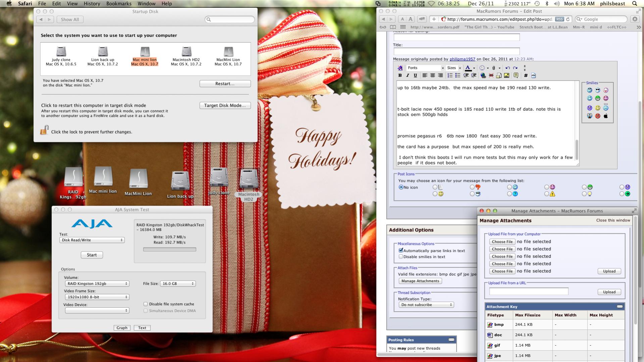Align text right in post editor
Viewport: 644px width, 362px height.
[440, 75]
